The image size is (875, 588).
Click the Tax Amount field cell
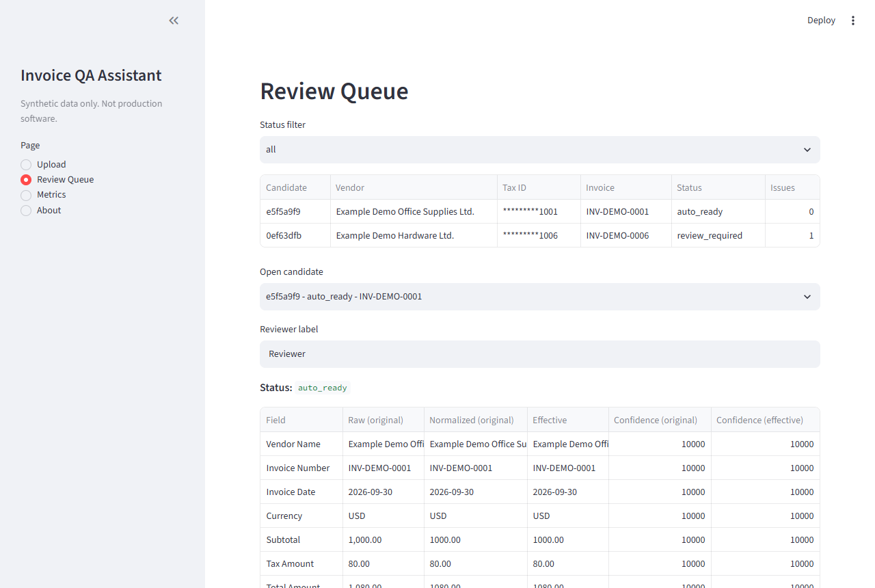click(301, 563)
